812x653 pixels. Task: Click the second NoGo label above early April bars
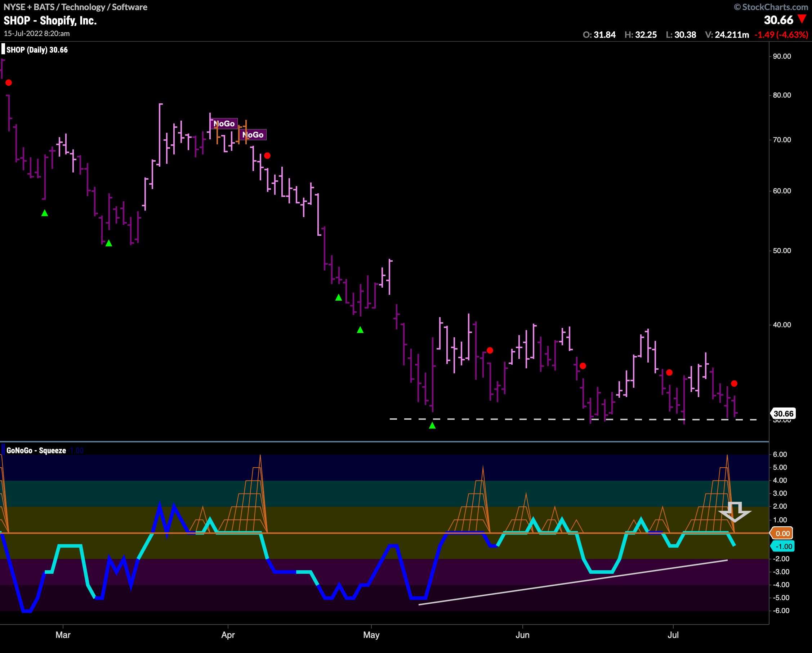pos(253,135)
